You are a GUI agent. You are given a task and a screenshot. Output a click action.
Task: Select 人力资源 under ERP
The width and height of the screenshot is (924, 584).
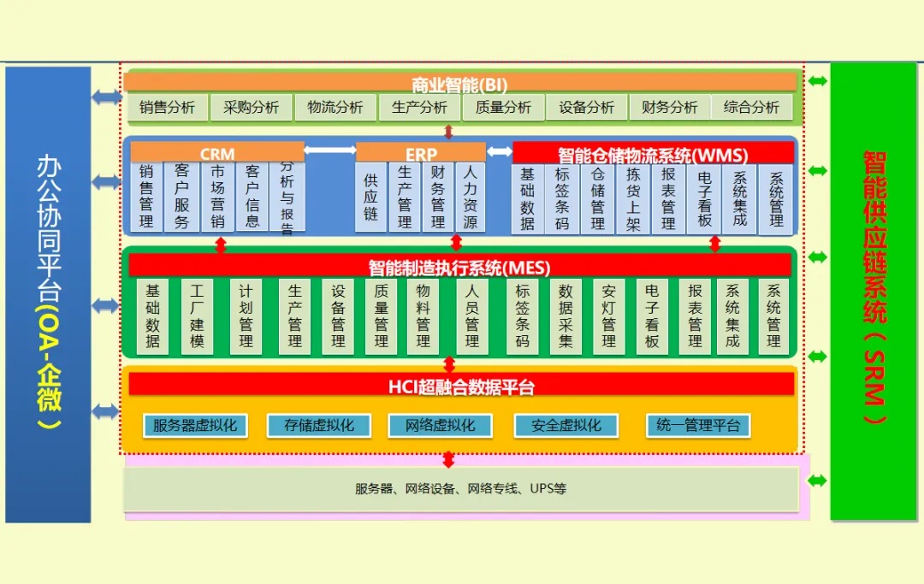pyautogui.click(x=470, y=197)
